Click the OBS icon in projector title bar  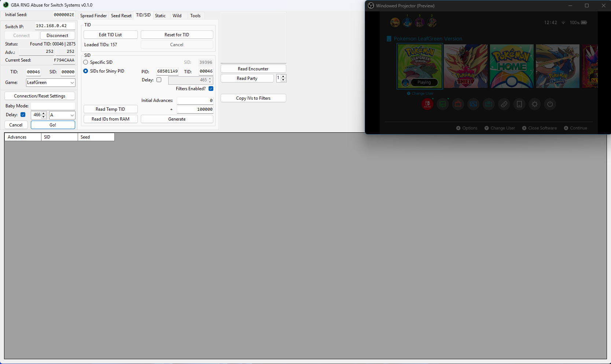pyautogui.click(x=371, y=6)
